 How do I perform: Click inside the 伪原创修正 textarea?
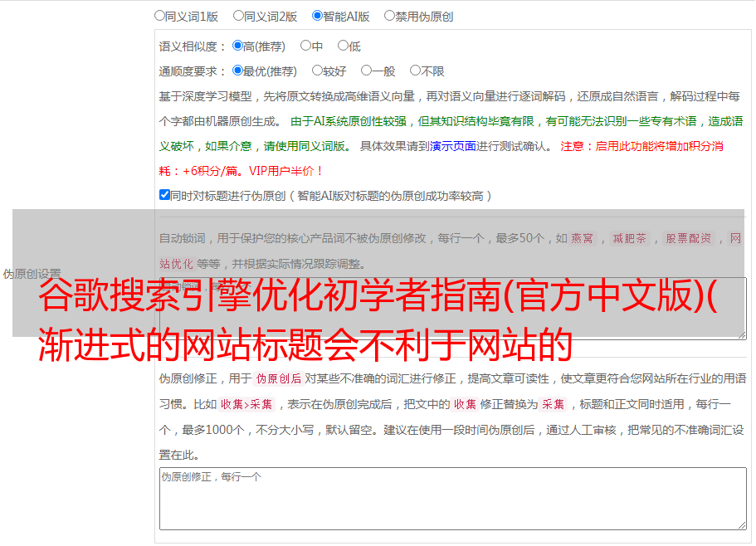point(453,499)
